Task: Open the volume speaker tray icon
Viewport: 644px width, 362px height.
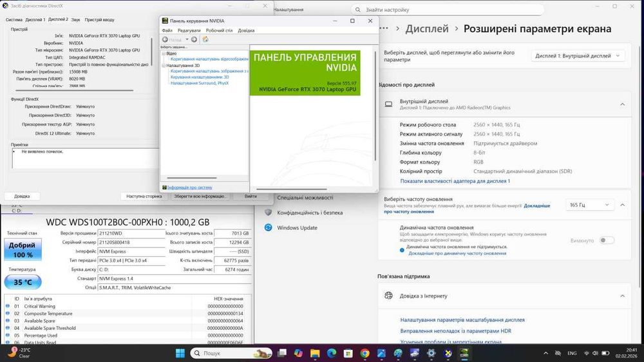Action: (595, 353)
